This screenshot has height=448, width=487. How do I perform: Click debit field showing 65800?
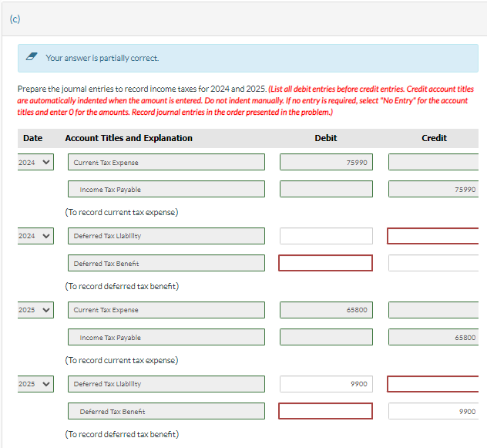[326, 310]
